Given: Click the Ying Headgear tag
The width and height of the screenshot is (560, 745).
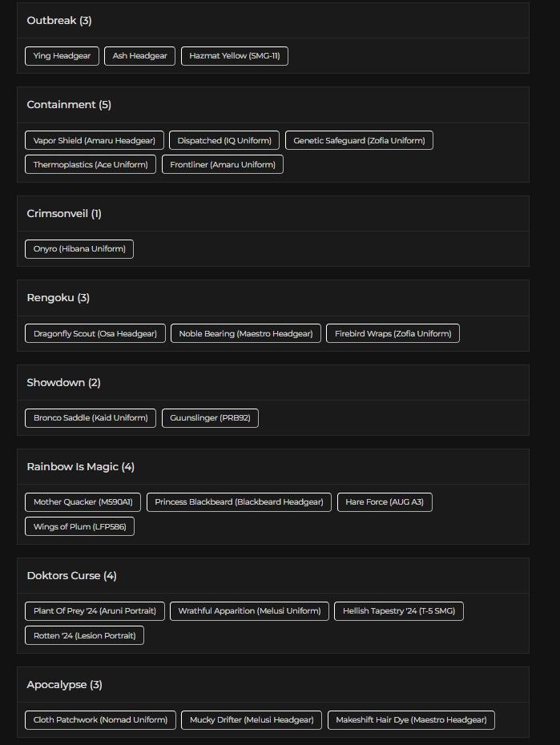Looking at the screenshot, I should [62, 56].
